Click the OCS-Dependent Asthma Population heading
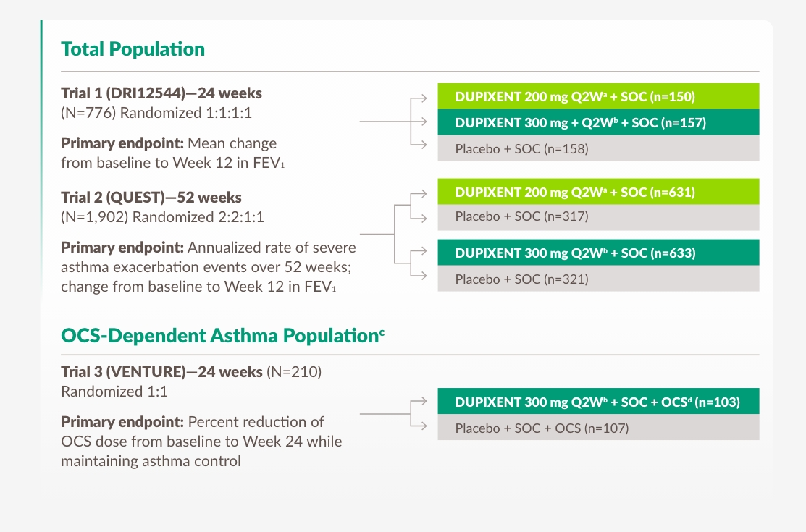 click(x=223, y=335)
